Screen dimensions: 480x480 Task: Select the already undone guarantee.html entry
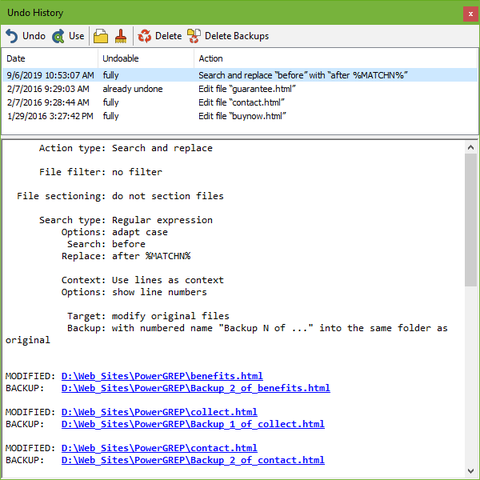(x=240, y=89)
